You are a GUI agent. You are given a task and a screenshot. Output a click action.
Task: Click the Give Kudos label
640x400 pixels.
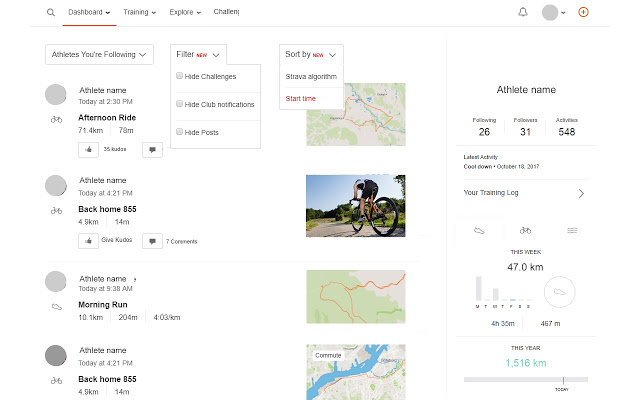coord(117,240)
